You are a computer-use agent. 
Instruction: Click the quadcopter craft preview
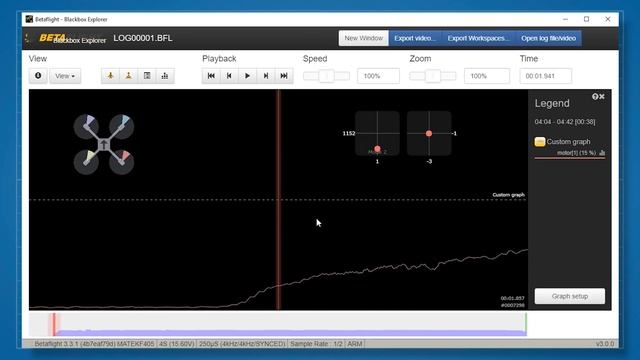pos(104,144)
